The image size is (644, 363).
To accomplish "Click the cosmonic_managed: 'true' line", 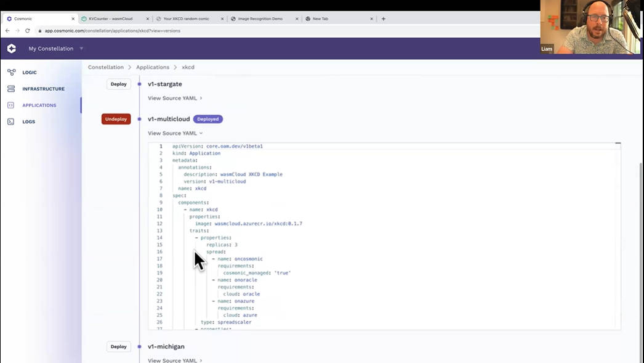I will click(257, 273).
